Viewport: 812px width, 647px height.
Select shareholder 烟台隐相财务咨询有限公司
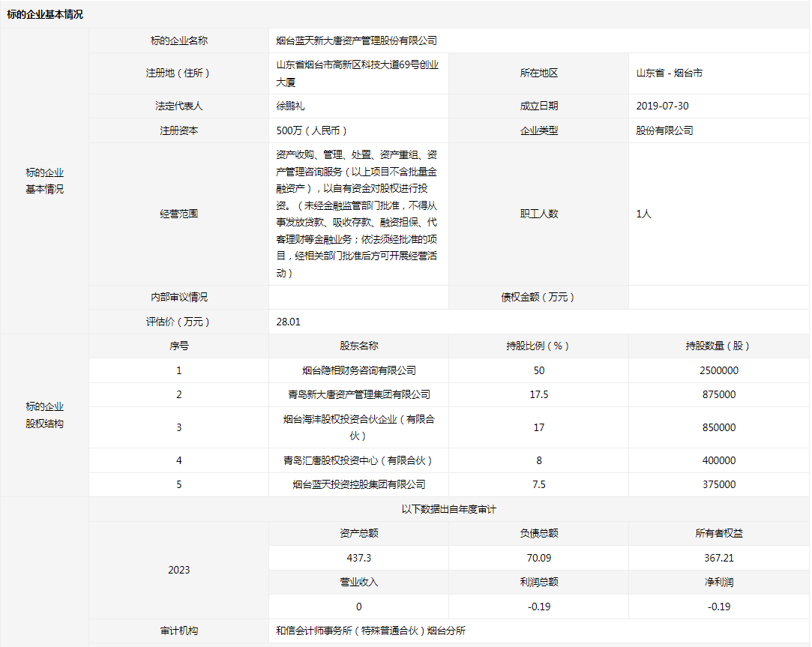tap(358, 370)
